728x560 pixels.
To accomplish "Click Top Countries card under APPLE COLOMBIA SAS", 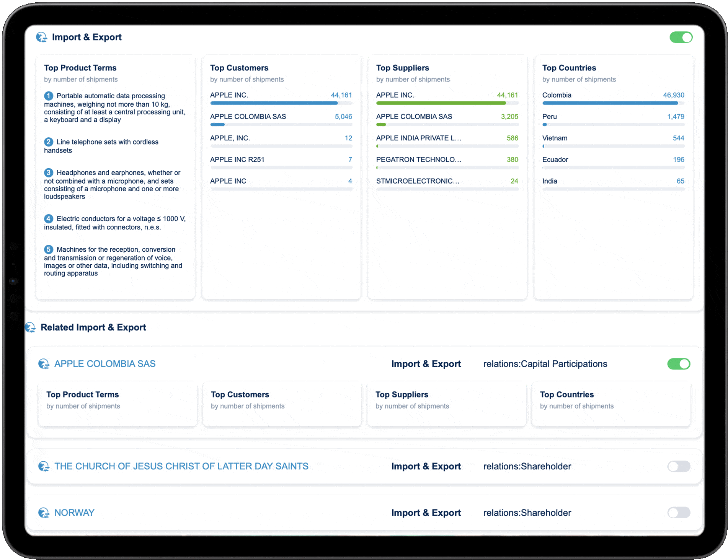I will pos(611,404).
